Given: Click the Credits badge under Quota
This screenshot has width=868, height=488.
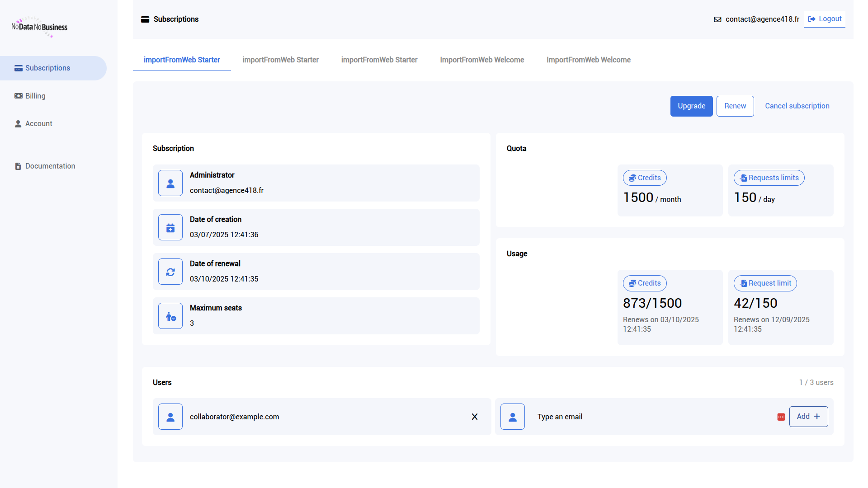Looking at the screenshot, I should click(x=645, y=178).
